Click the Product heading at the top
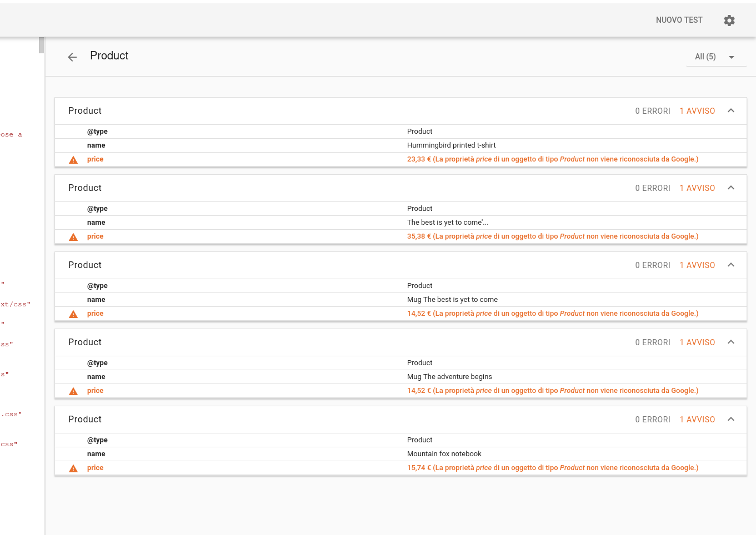The width and height of the screenshot is (756, 535). click(x=109, y=55)
